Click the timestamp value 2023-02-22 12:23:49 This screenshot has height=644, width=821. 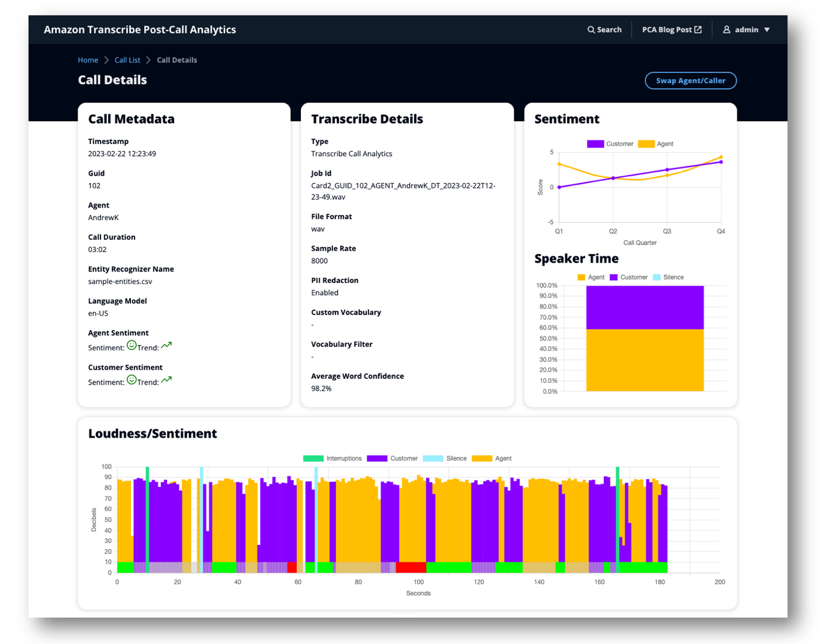122,154
